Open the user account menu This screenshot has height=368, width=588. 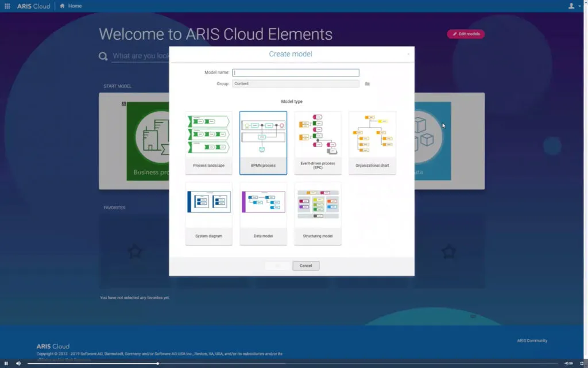(x=574, y=6)
